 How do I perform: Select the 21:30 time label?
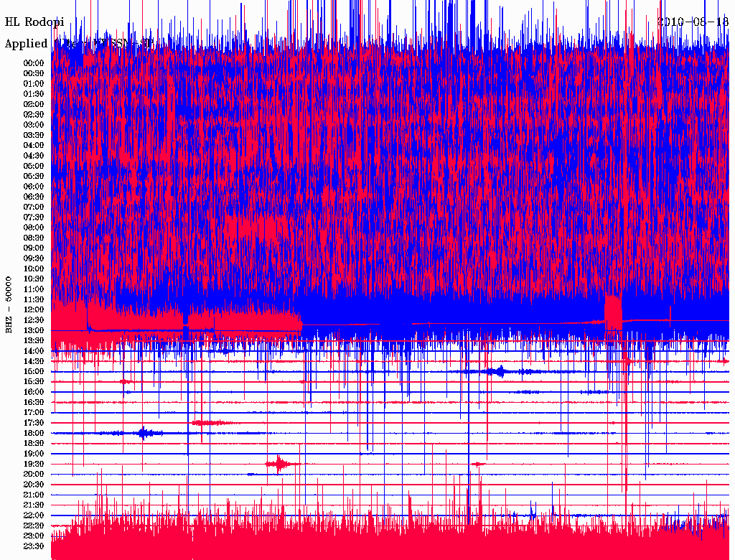33,505
